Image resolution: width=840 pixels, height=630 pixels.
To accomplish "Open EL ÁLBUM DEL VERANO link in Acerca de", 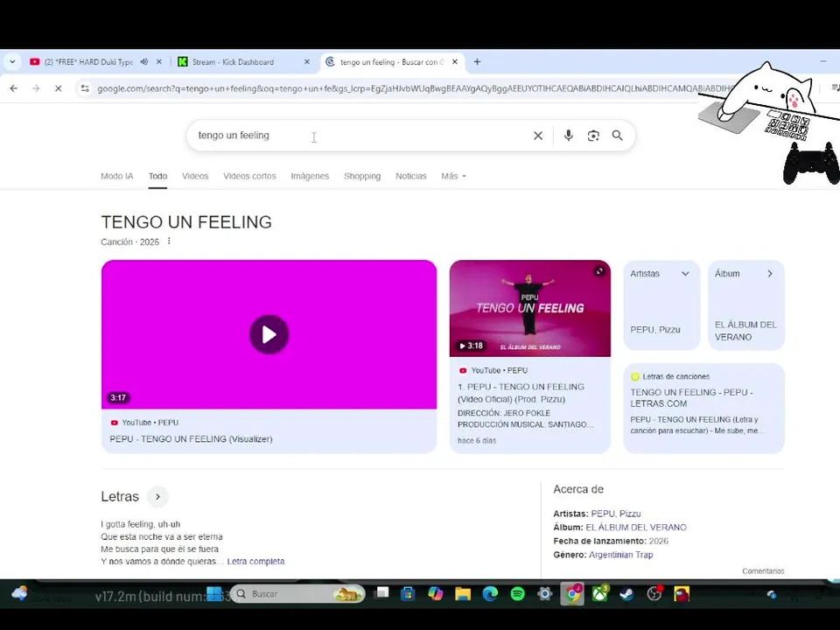I will (x=636, y=528).
